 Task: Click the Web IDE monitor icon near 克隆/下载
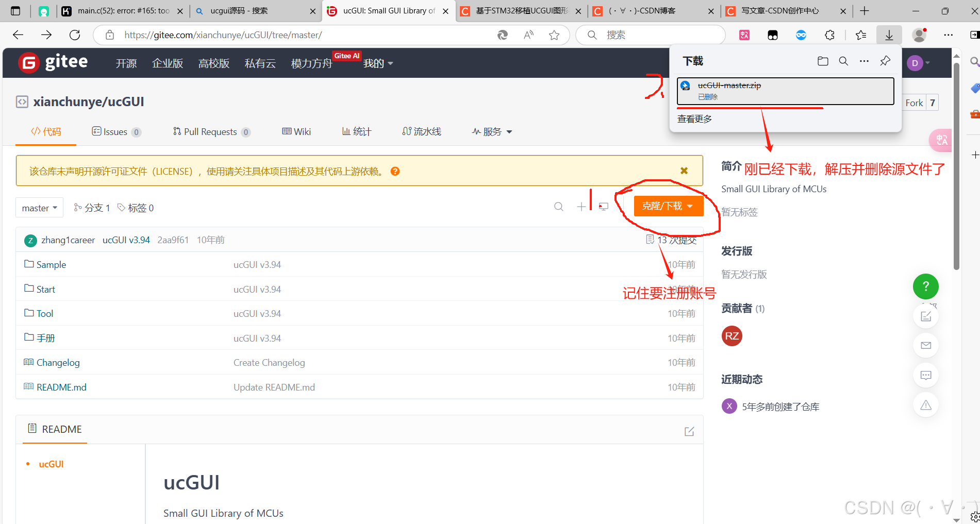pyautogui.click(x=603, y=206)
